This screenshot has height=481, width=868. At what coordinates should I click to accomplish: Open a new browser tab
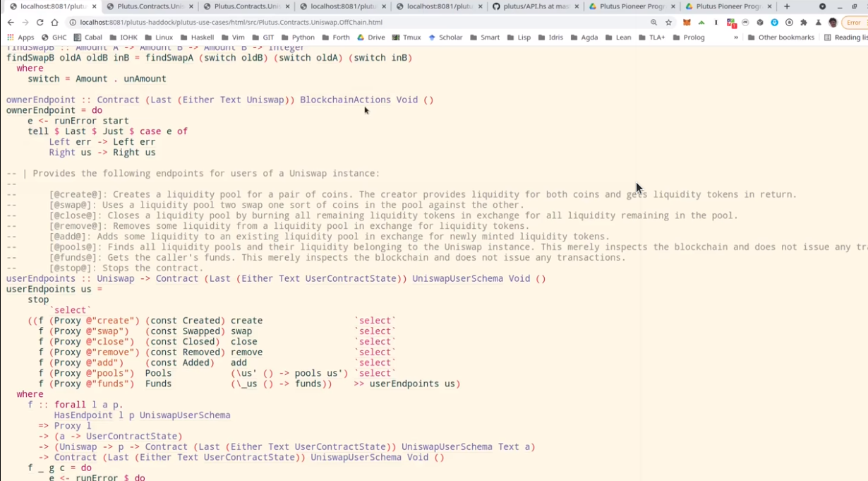pos(787,6)
